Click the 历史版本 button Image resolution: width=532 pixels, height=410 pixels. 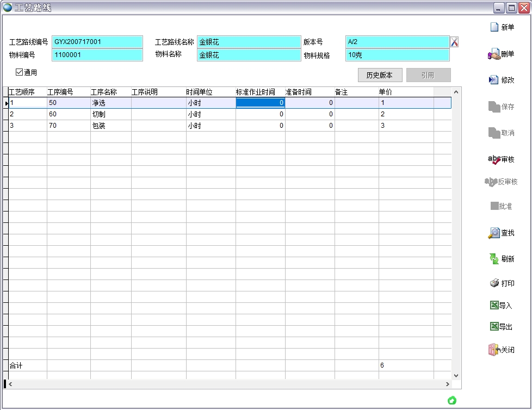(379, 75)
